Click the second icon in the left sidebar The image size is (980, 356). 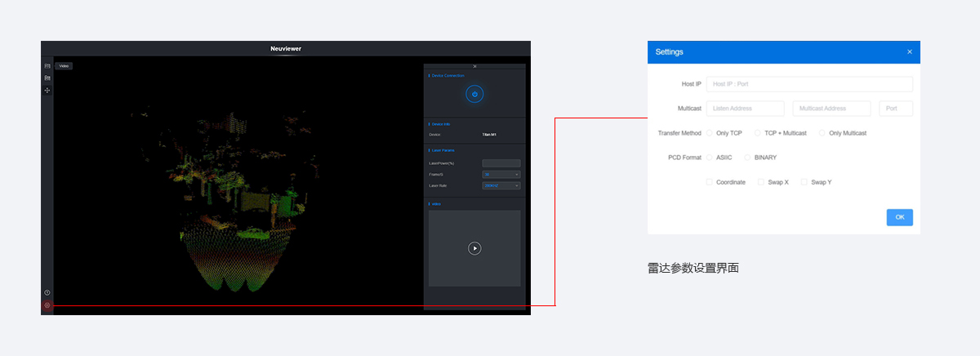47,78
